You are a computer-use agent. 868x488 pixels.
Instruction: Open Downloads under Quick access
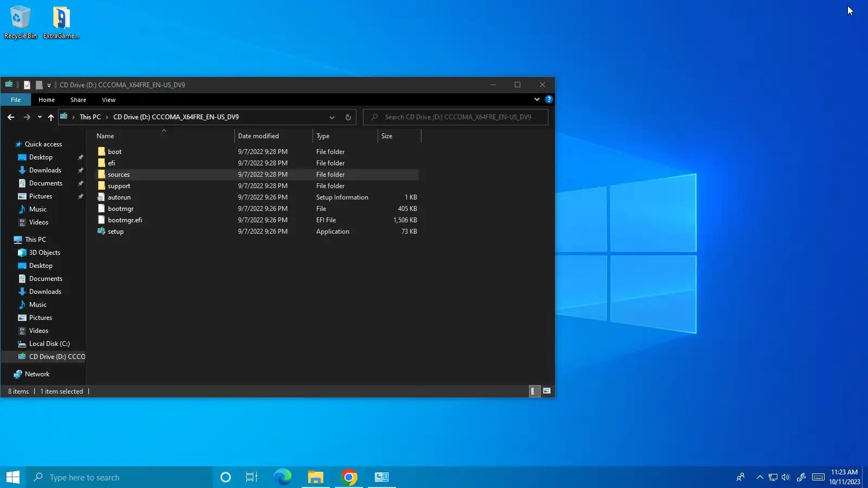(45, 170)
